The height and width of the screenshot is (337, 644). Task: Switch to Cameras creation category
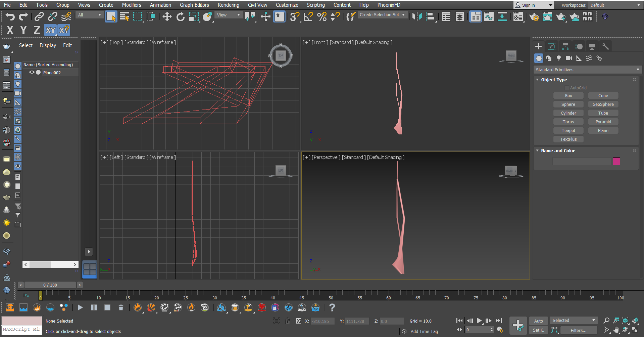coord(569,58)
